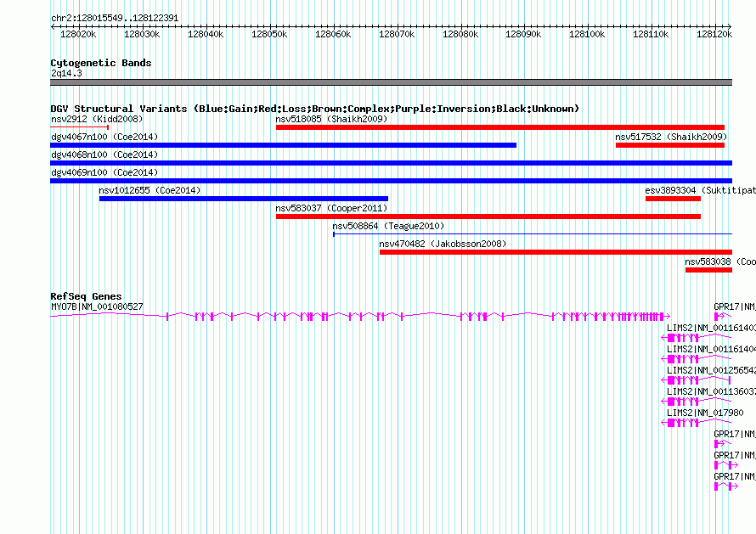Select the 128080k ruler tick label

pyautogui.click(x=460, y=34)
